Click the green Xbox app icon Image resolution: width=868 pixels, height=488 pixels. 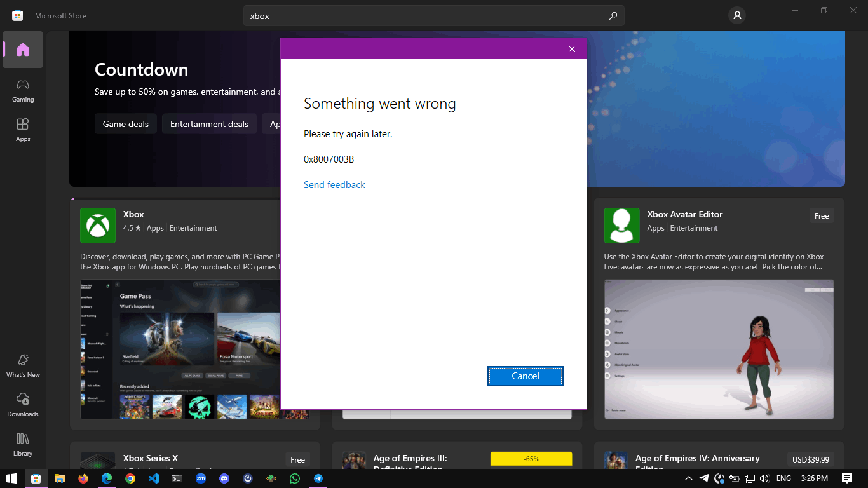(x=98, y=226)
